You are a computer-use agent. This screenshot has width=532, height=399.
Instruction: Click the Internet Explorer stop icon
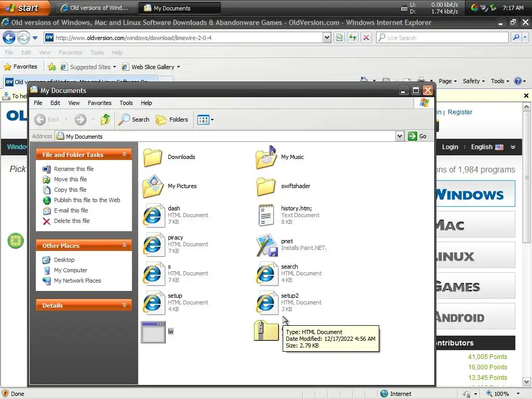coord(366,37)
